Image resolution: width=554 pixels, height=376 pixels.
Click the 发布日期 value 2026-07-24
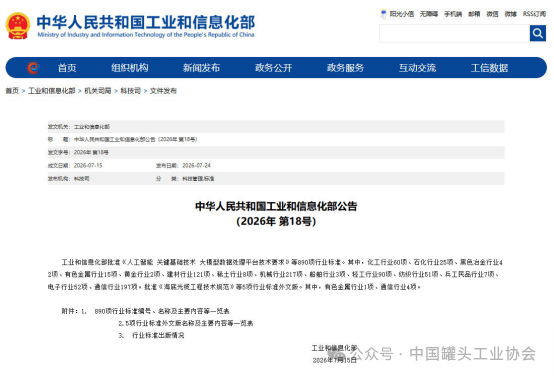click(x=196, y=165)
